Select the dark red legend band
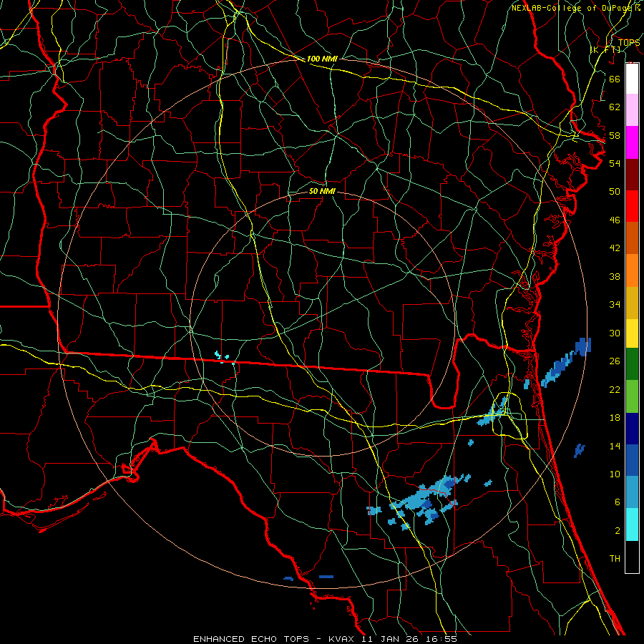Image resolution: width=644 pixels, height=644 pixels. click(632, 175)
